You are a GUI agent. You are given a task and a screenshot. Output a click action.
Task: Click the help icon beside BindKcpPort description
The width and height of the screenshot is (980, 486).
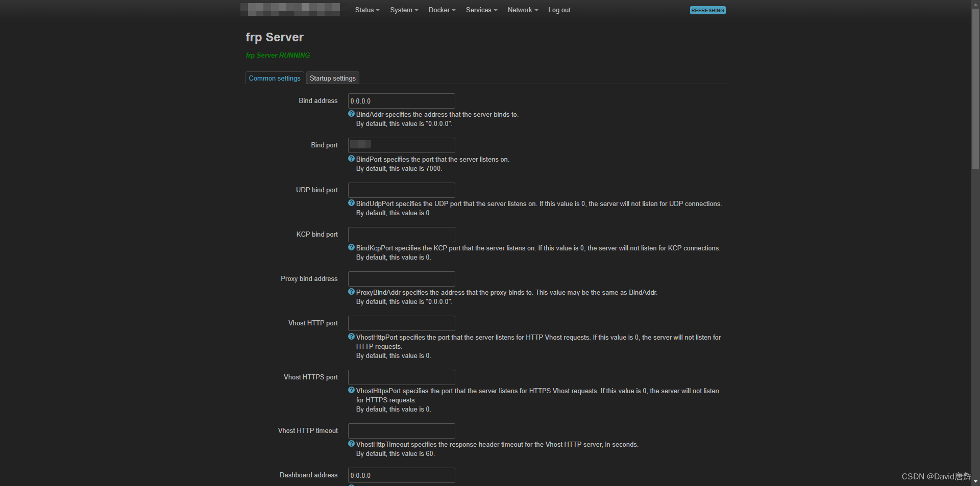coord(351,247)
